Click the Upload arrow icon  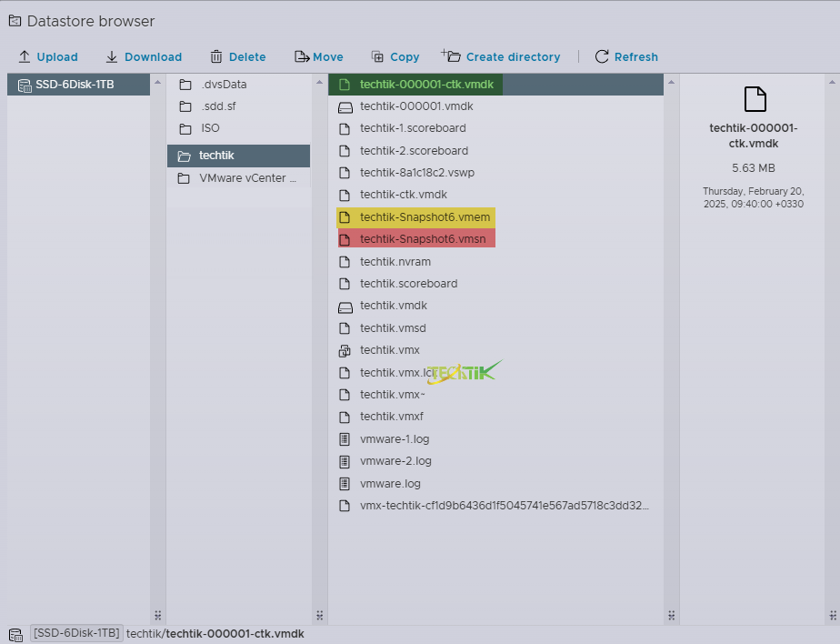(25, 56)
